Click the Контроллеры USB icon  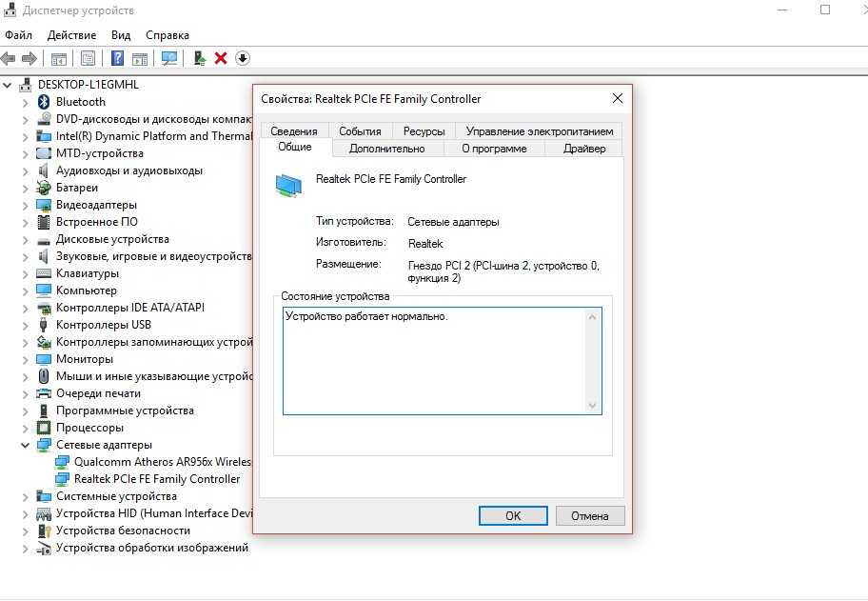(x=44, y=325)
